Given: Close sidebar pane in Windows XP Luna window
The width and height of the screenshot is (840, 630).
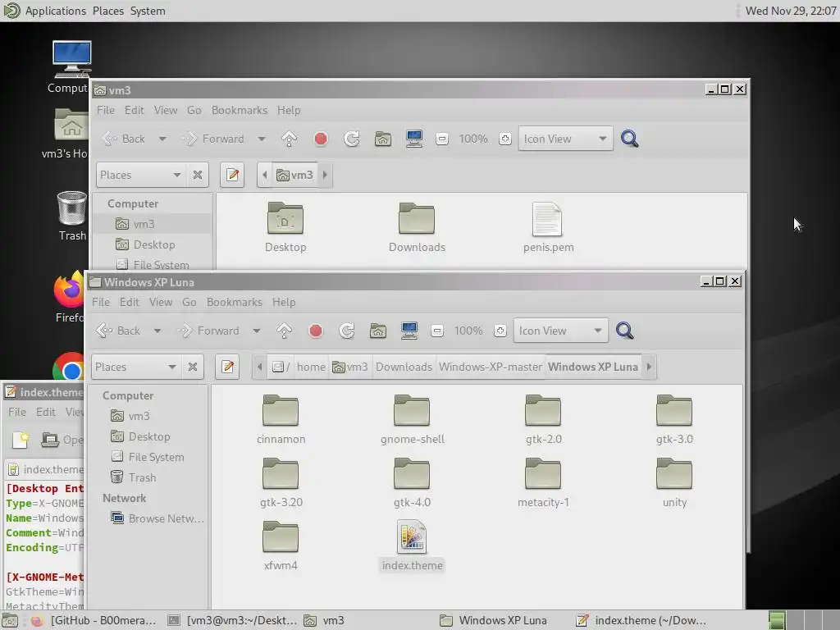Looking at the screenshot, I should pos(193,367).
